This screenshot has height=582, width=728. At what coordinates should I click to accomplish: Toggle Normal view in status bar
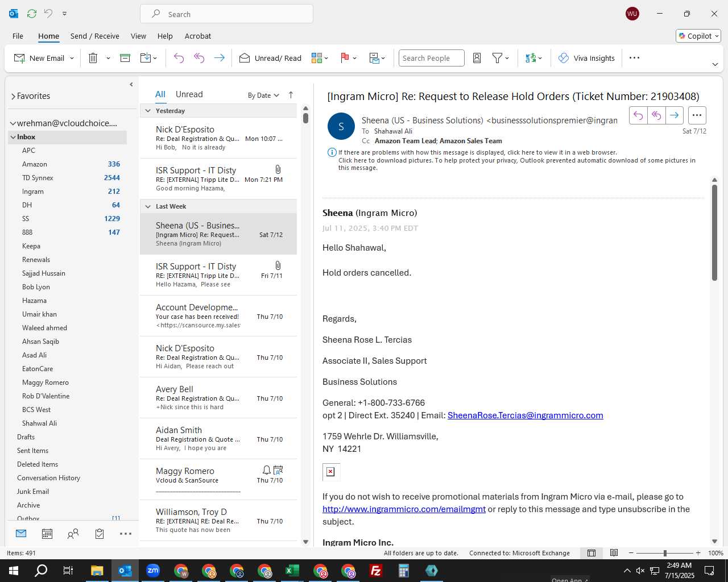pos(591,553)
